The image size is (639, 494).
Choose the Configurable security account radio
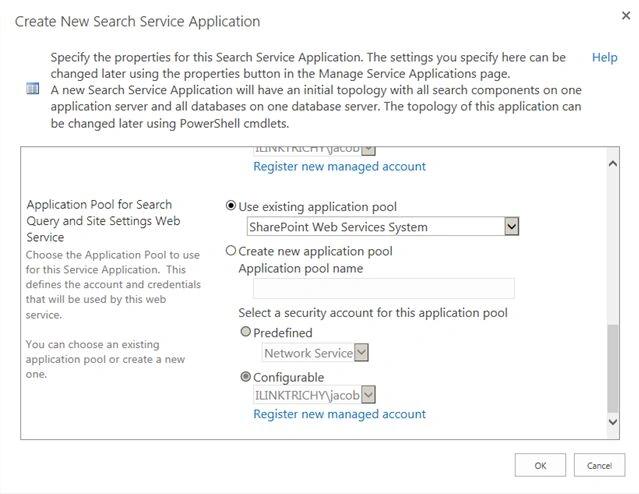tap(245, 377)
